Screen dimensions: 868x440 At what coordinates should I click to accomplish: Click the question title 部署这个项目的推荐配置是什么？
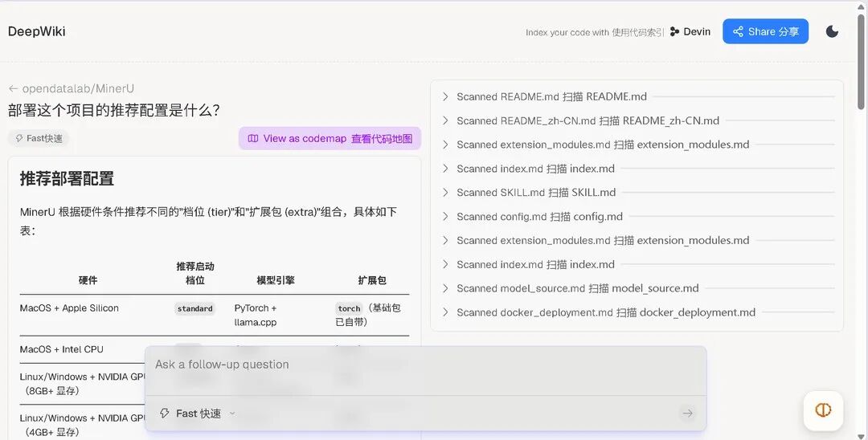113,110
